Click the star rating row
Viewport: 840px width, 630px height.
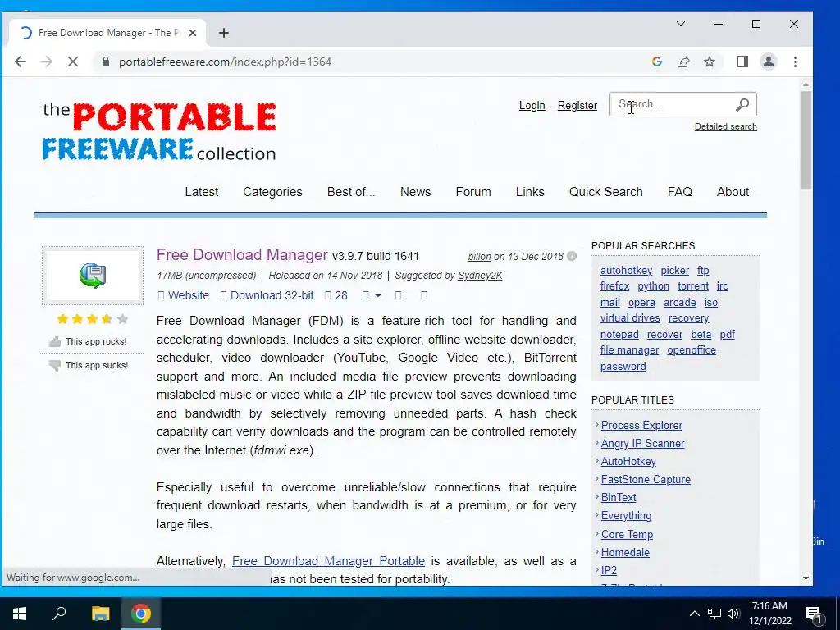pyautogui.click(x=92, y=319)
